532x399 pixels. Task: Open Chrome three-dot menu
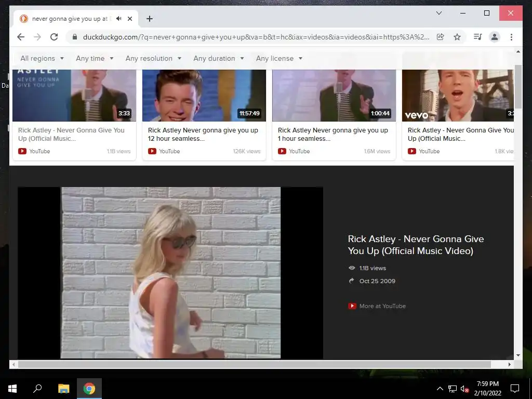(x=511, y=37)
